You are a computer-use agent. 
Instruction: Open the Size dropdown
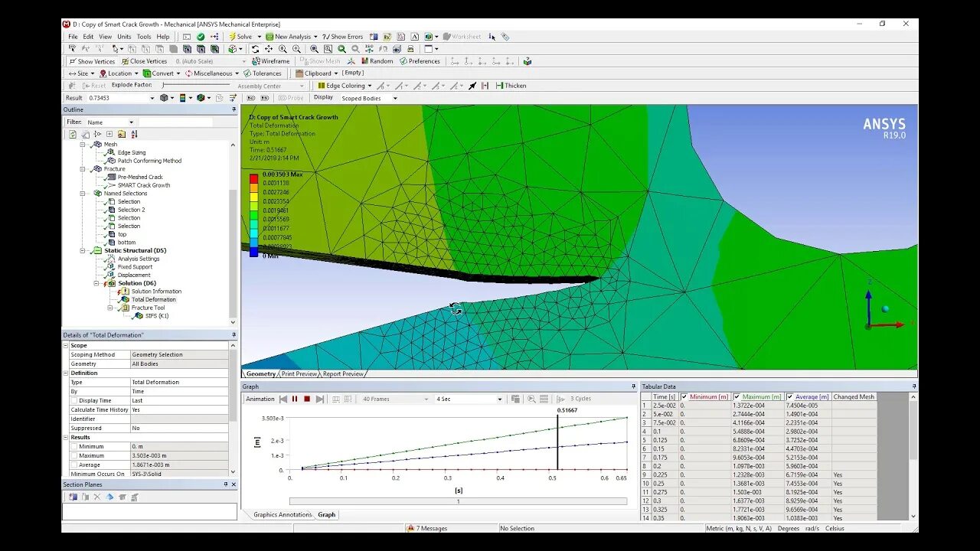tap(81, 73)
